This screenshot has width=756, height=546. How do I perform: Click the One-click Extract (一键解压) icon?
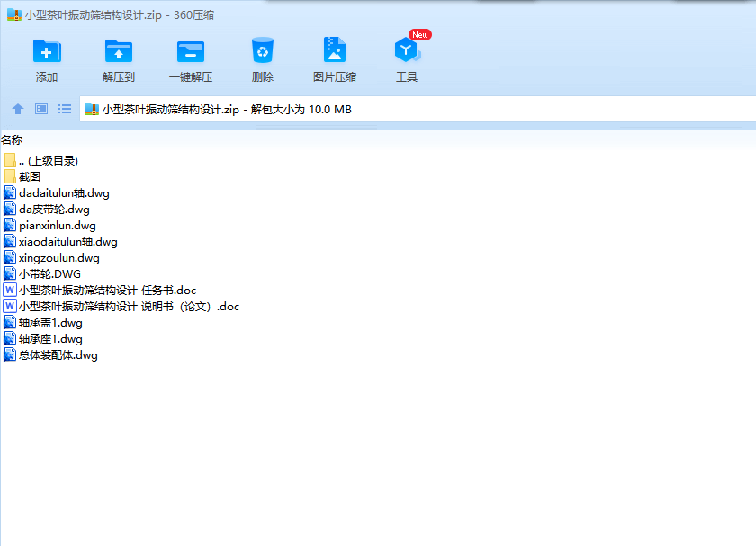tap(191, 51)
